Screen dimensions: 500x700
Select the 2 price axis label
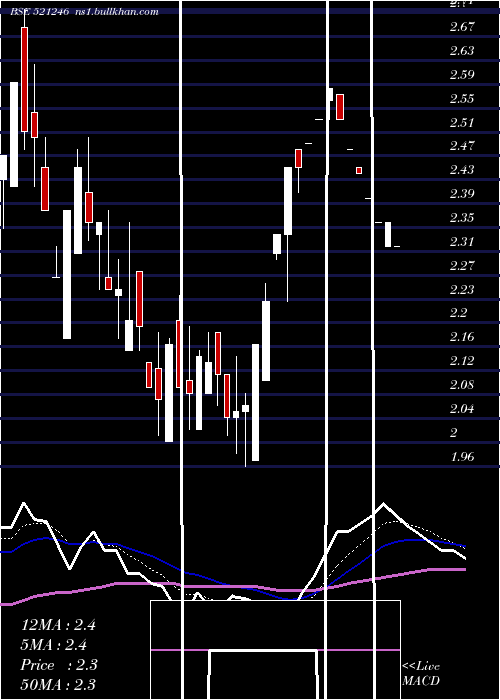(x=454, y=433)
